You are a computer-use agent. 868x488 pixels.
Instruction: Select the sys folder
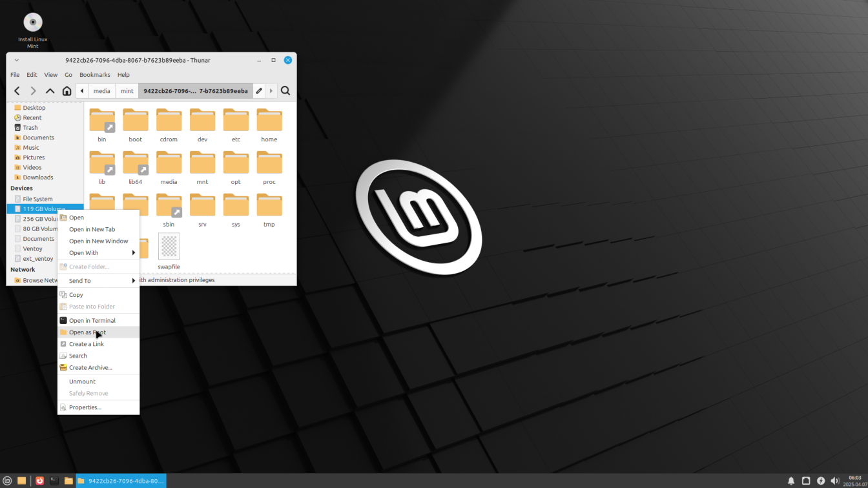[x=236, y=210]
